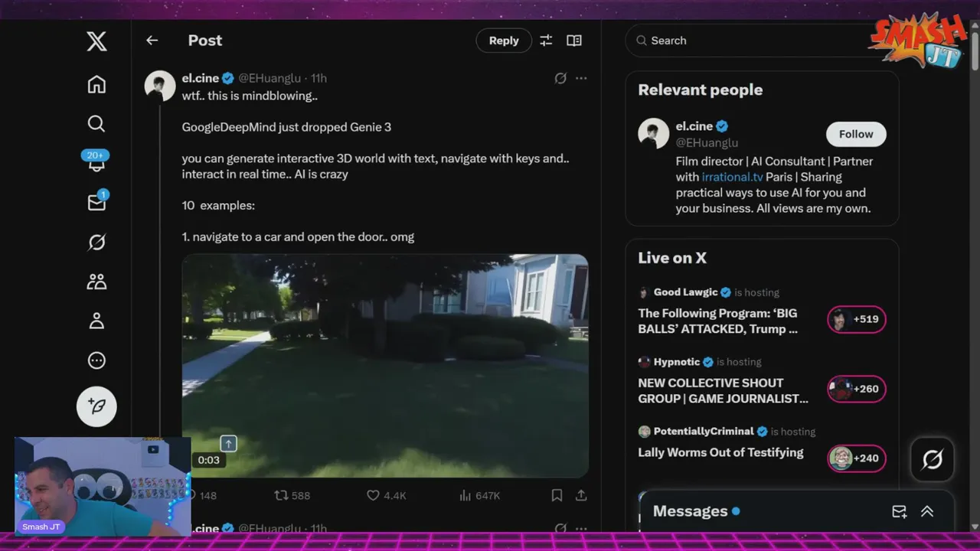Bookmark the el.cine post
The image size is (980, 551).
pyautogui.click(x=557, y=496)
